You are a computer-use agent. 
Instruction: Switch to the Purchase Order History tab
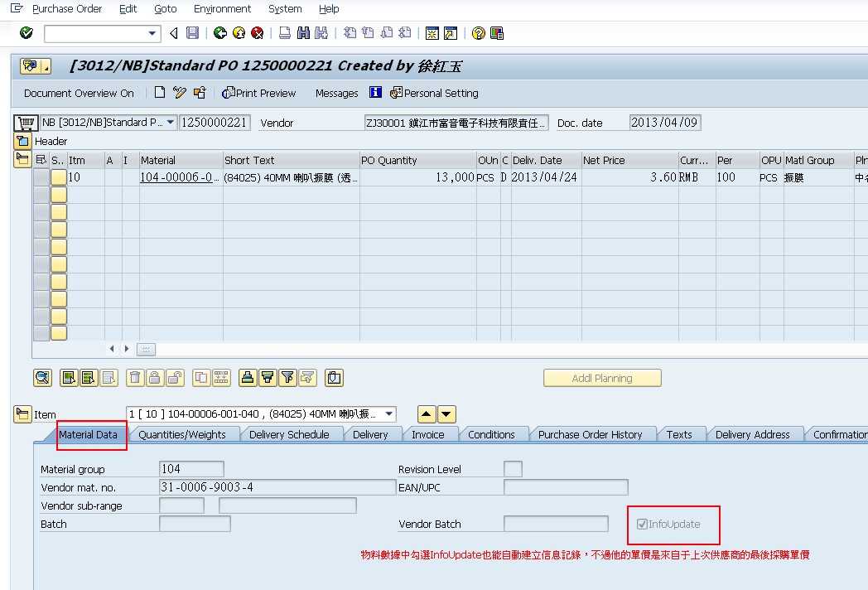pyautogui.click(x=590, y=435)
